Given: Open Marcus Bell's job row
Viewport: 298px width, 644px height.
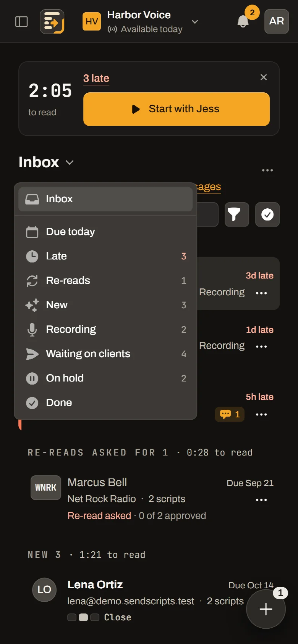Looking at the screenshot, I should pos(149,499).
